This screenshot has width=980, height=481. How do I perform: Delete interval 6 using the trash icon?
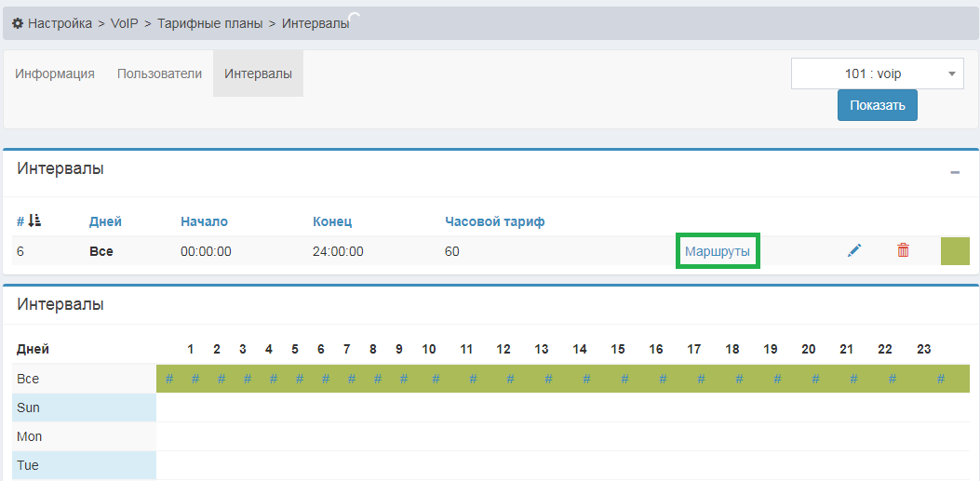(x=903, y=250)
